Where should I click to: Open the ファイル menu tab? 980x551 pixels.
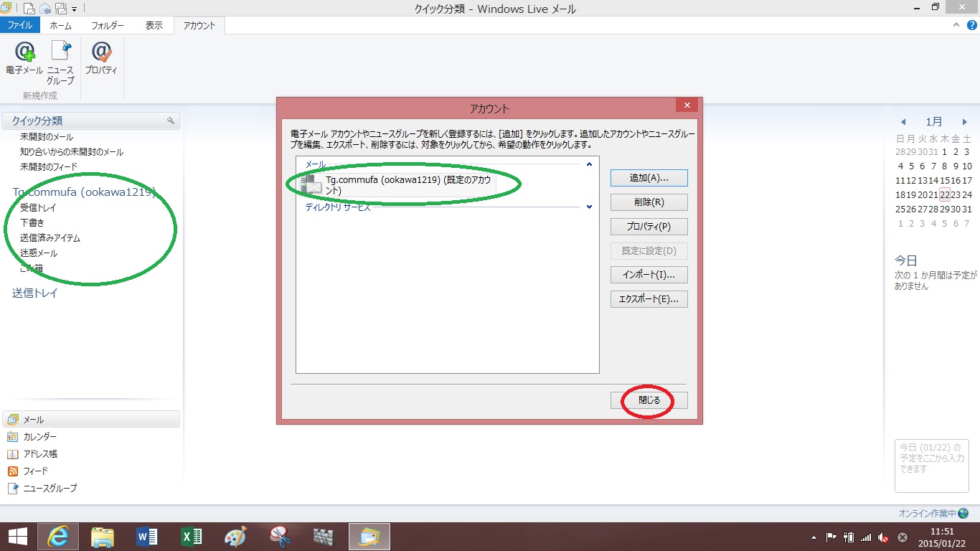tap(20, 25)
